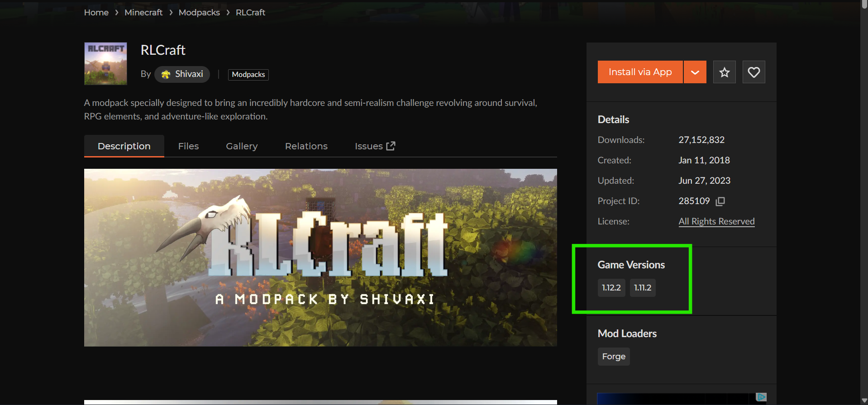Open the Issues external link tab
Image resolution: width=868 pixels, height=405 pixels.
pos(375,146)
